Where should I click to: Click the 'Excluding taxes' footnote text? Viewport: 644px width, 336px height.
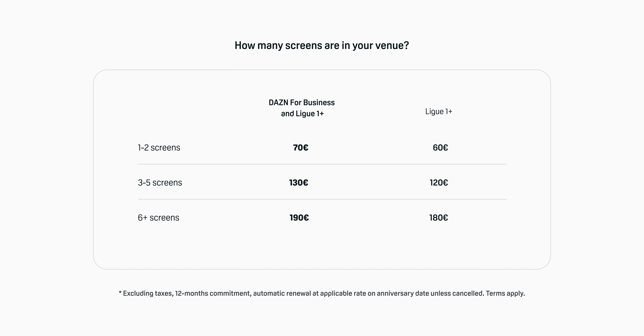(x=147, y=293)
